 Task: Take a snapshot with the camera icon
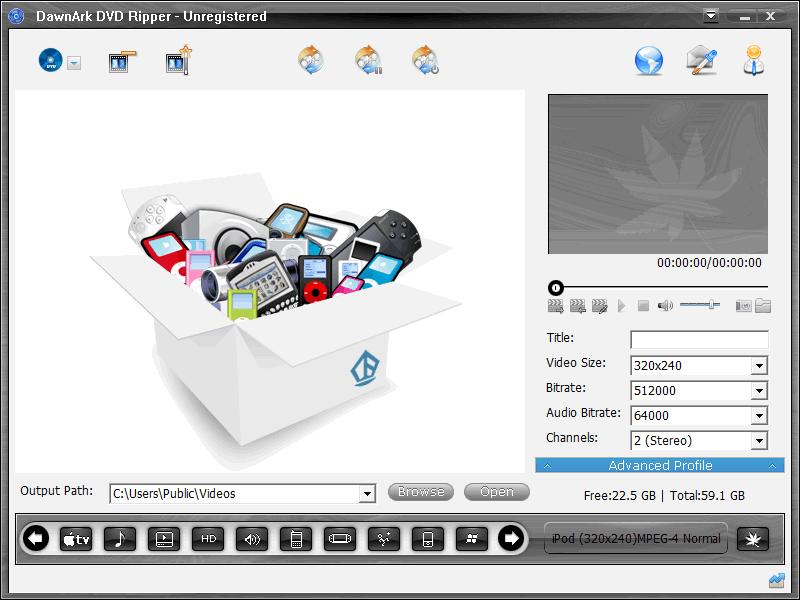point(743,306)
